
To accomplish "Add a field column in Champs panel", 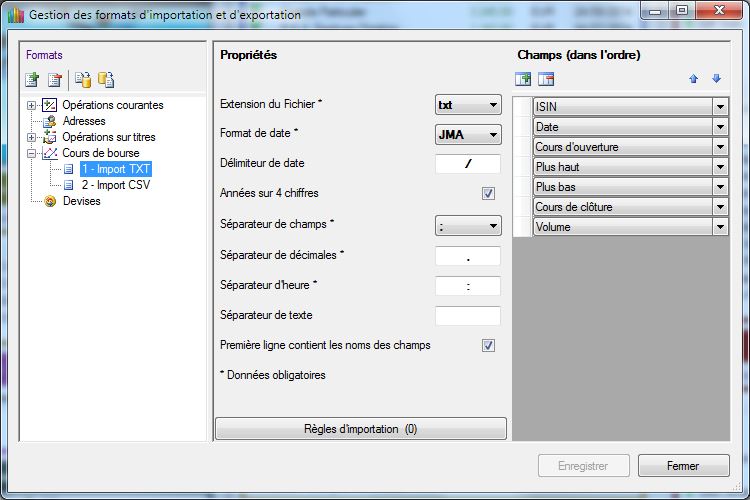I will pos(523,79).
